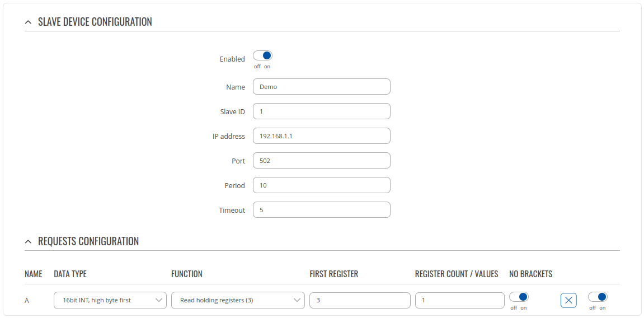Click the Requests Configuration heading

88,241
